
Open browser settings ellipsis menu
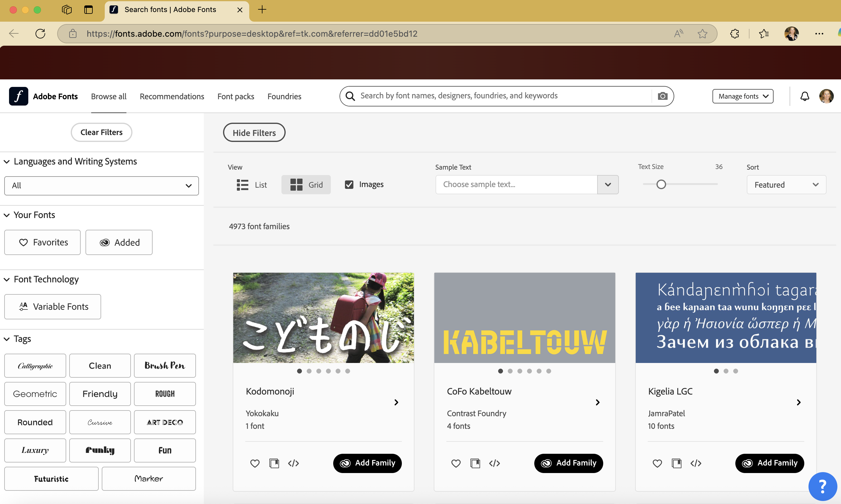tap(819, 33)
